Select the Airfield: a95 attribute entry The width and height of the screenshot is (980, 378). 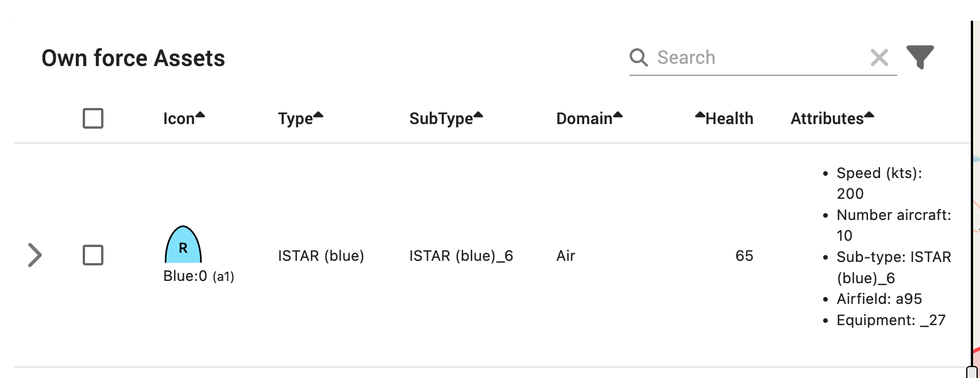tap(879, 299)
